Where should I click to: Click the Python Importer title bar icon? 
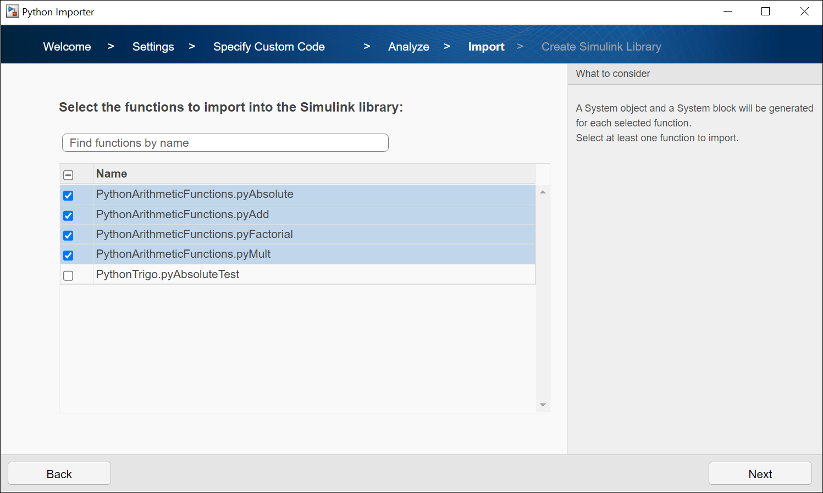[12, 12]
